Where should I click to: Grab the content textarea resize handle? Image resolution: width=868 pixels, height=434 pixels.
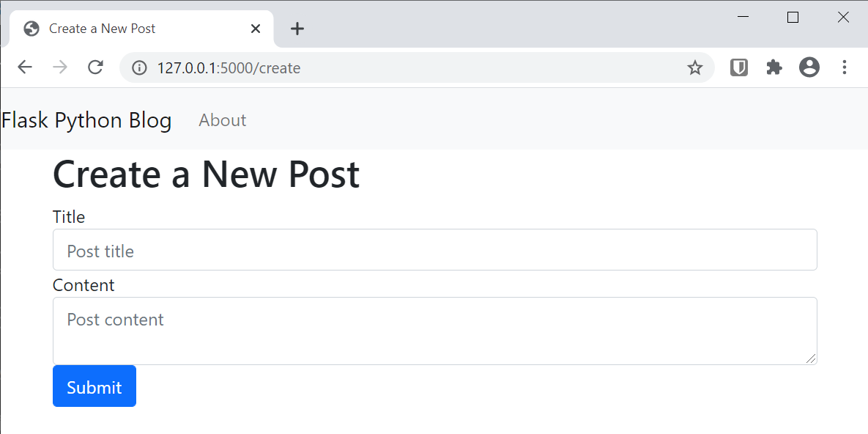(x=811, y=358)
